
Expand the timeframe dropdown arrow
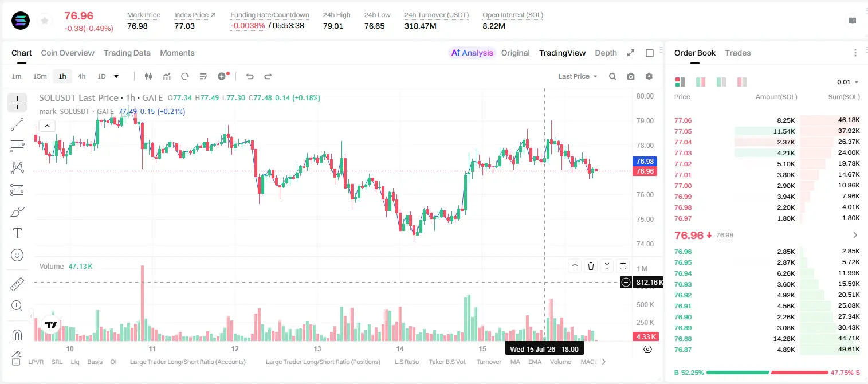point(116,76)
